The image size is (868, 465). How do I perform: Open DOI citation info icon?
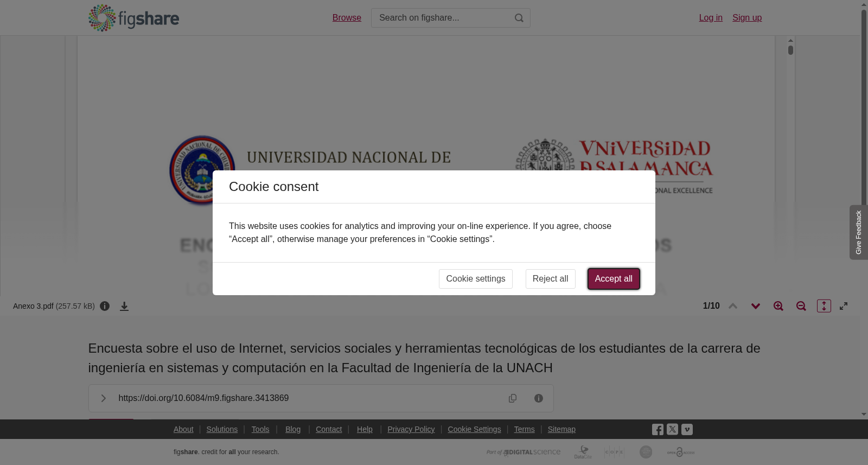click(x=539, y=398)
